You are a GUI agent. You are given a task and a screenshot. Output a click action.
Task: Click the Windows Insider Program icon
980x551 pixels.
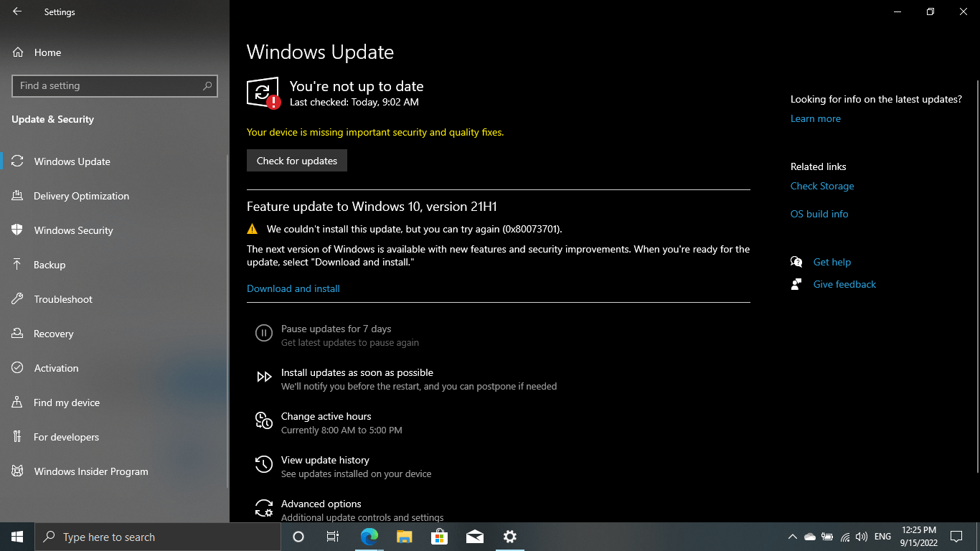point(17,471)
